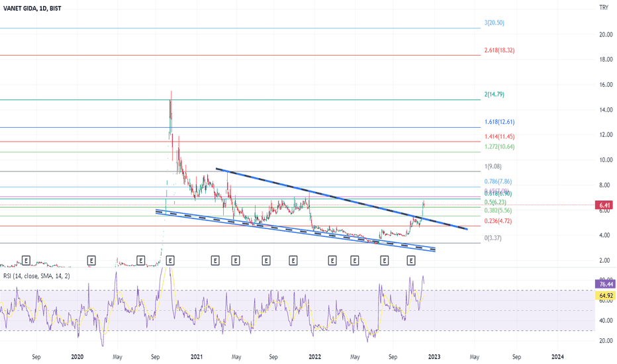
Task: Click the 16.00 price axis label
Action: (606, 85)
